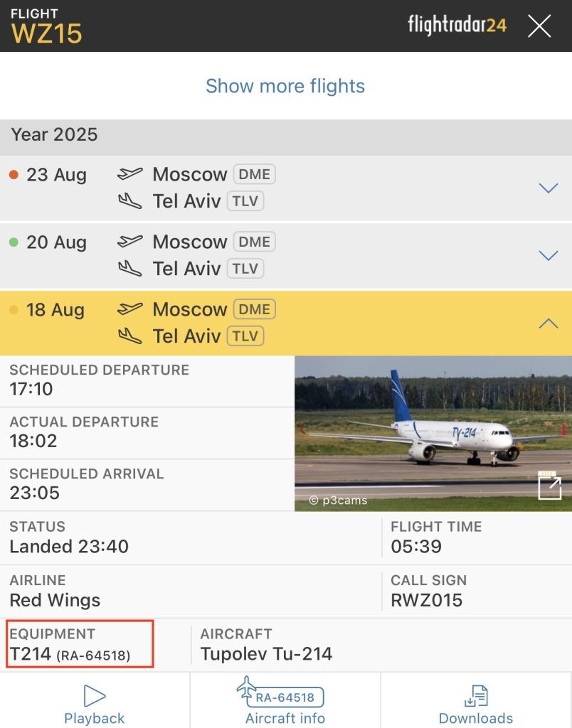Click the departure plane icon on 23 Aug row
This screenshot has width=572, height=728.
[129, 173]
